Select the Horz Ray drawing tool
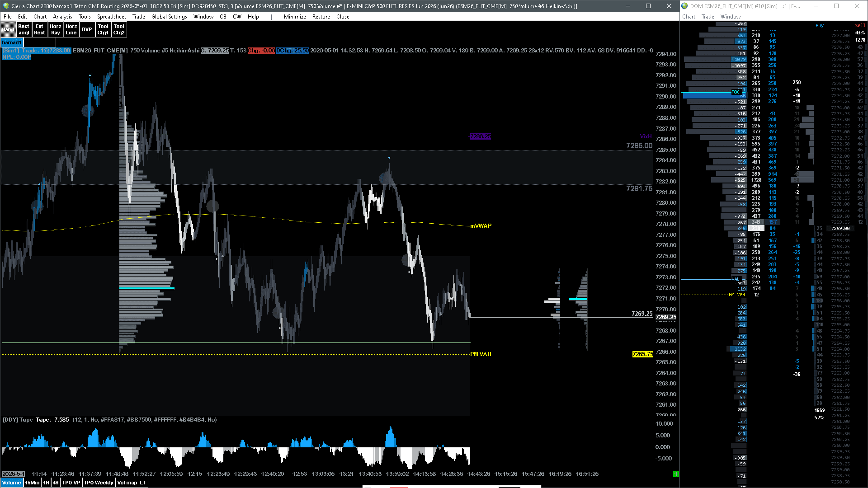Viewport: 868px width, 488px height. 55,29
